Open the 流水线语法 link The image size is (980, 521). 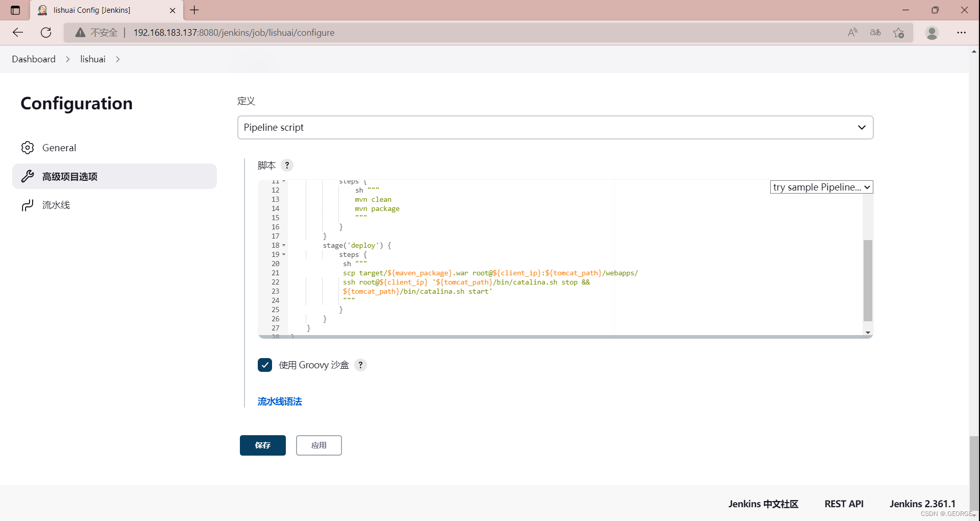point(280,401)
